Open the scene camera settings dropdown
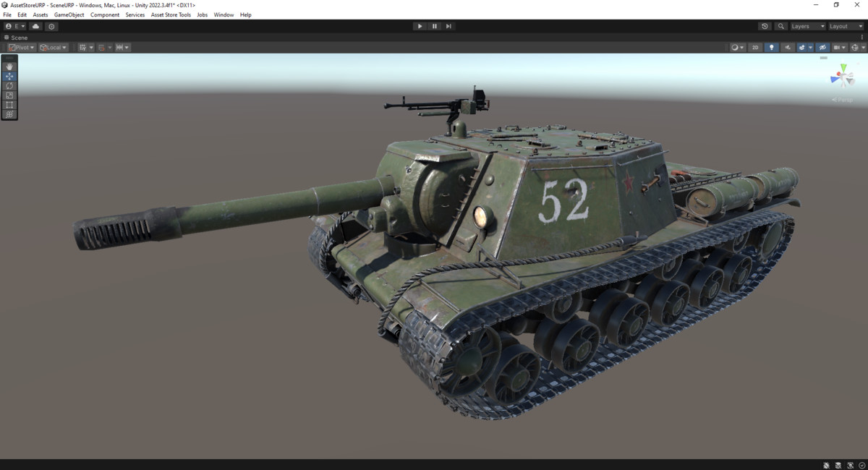Viewport: 868px width, 470px height. pyautogui.click(x=840, y=48)
